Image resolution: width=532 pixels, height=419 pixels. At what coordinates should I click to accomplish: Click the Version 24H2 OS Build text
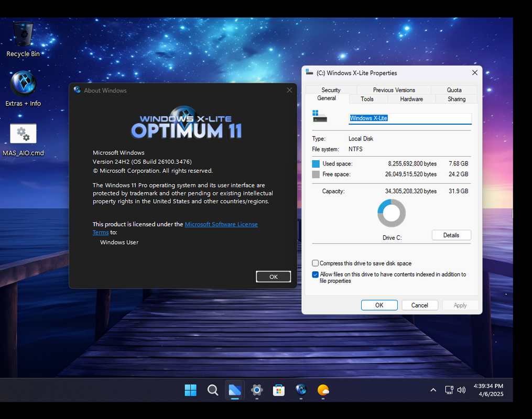point(142,162)
